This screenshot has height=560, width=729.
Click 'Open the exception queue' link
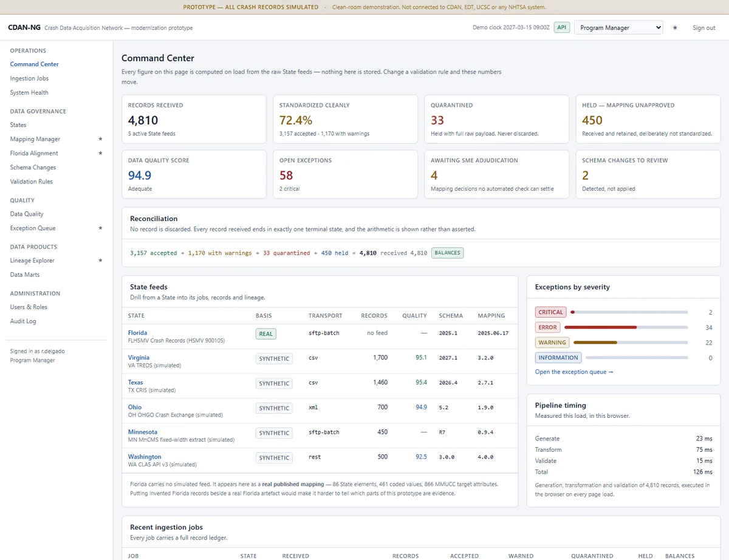(x=574, y=372)
